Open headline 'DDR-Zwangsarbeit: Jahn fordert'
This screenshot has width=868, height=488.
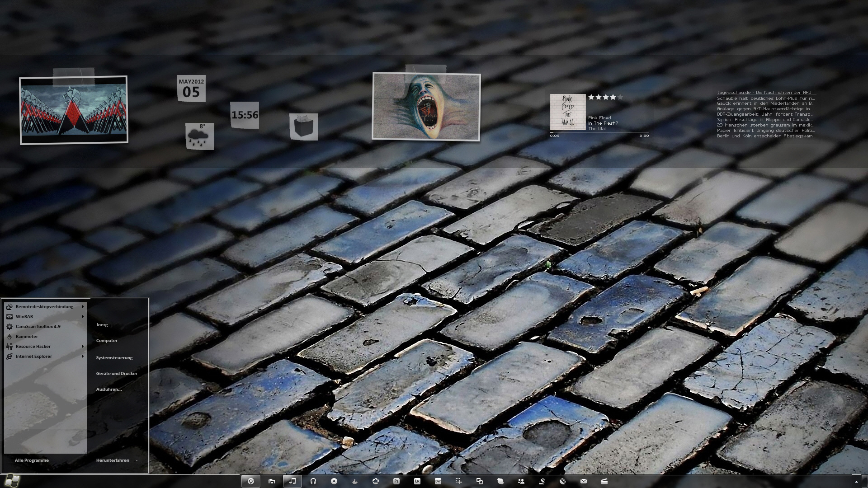[765, 114]
